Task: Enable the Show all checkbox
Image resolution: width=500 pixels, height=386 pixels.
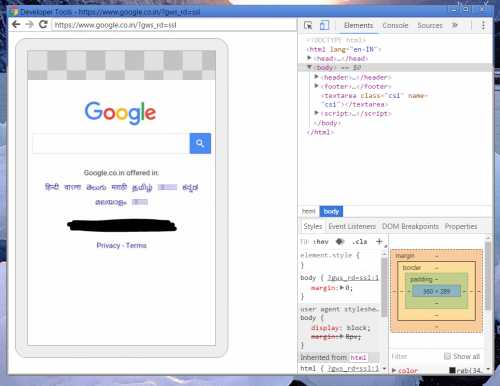Action: pos(447,356)
